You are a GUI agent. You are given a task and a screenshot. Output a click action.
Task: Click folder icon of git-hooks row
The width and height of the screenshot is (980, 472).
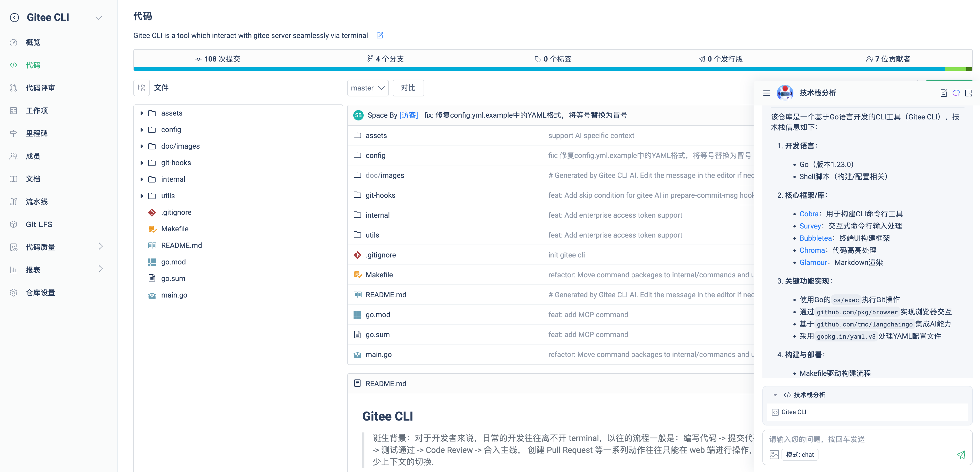(x=357, y=195)
